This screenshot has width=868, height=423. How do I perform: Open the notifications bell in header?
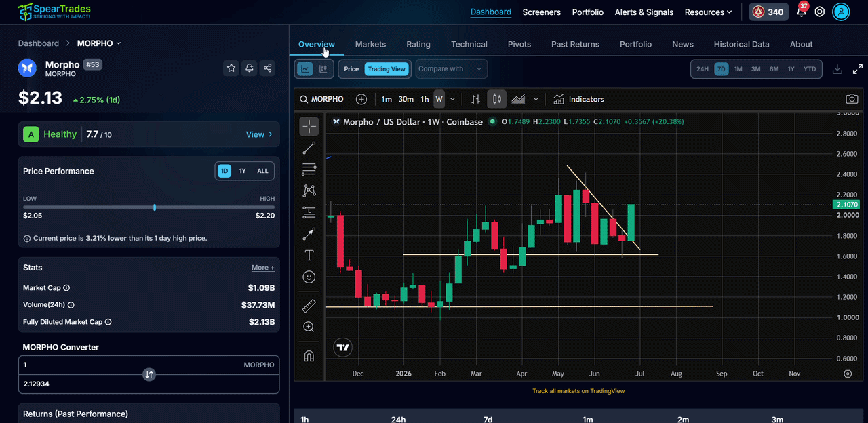tap(802, 12)
